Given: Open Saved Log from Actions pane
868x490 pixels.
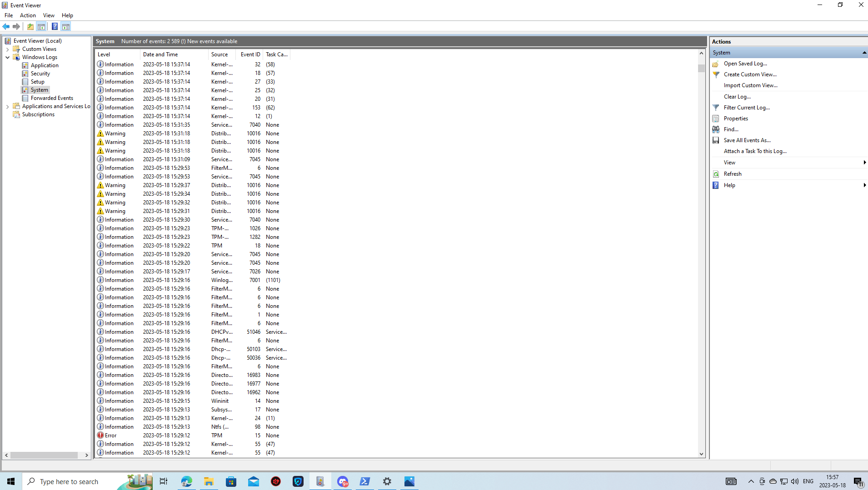Looking at the screenshot, I should coord(745,64).
